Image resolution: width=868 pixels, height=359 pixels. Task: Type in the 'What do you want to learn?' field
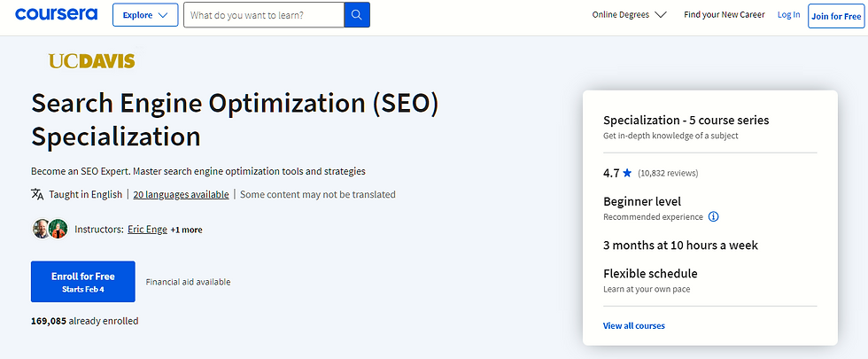click(263, 15)
